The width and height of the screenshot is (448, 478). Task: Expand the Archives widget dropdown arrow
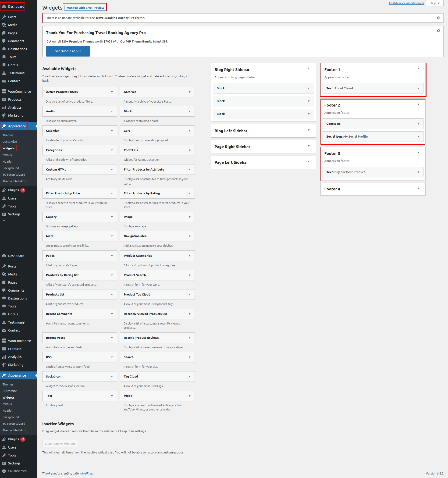(x=190, y=92)
